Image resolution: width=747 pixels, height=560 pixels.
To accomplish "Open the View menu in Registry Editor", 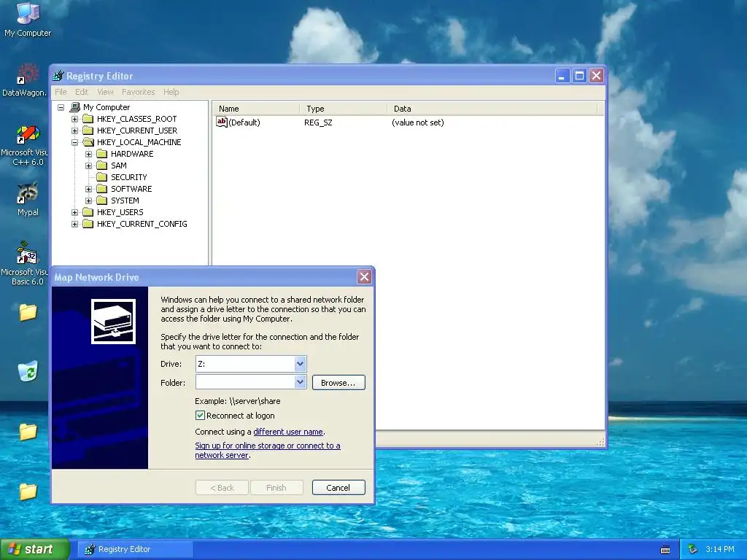I will [x=105, y=92].
